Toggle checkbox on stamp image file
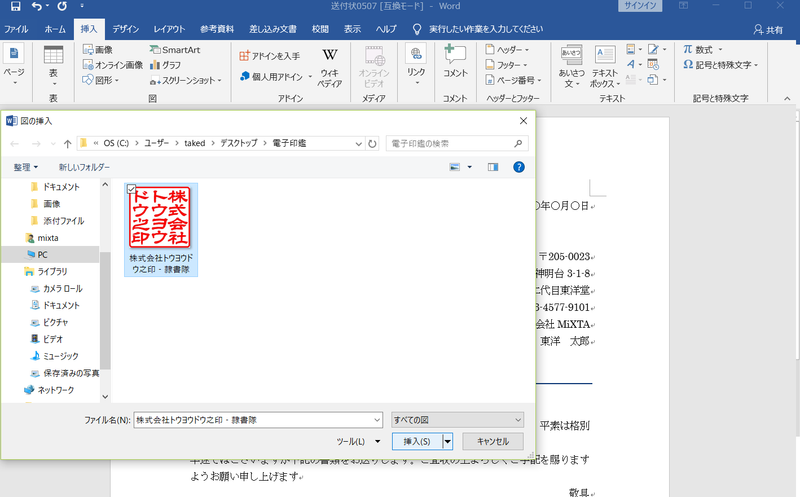The image size is (800, 497). coord(131,189)
